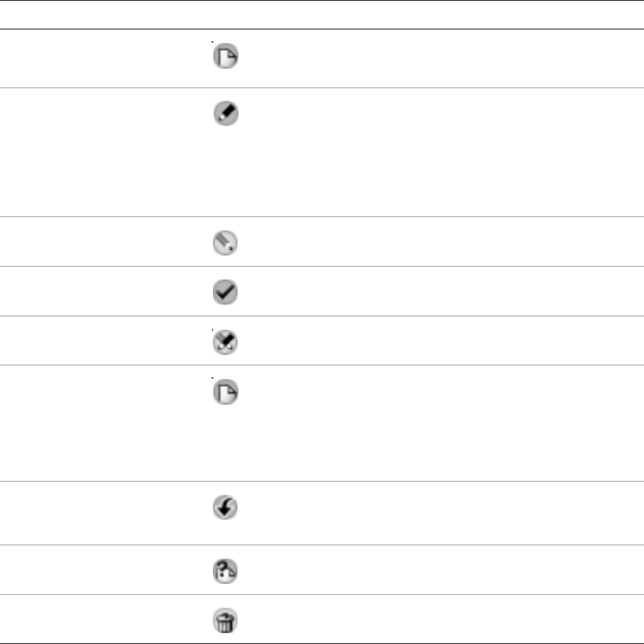Select the page icon below the check-pencil icon
The width and height of the screenshot is (644, 644).
point(225,392)
